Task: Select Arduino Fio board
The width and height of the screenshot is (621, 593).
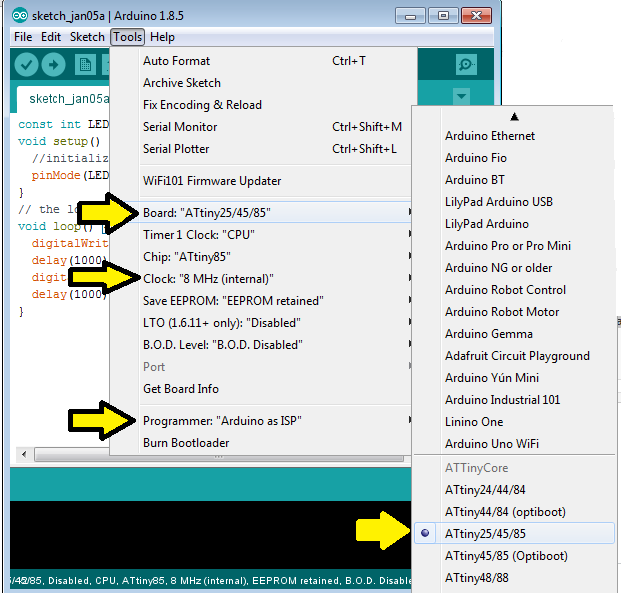Action: 514,158
